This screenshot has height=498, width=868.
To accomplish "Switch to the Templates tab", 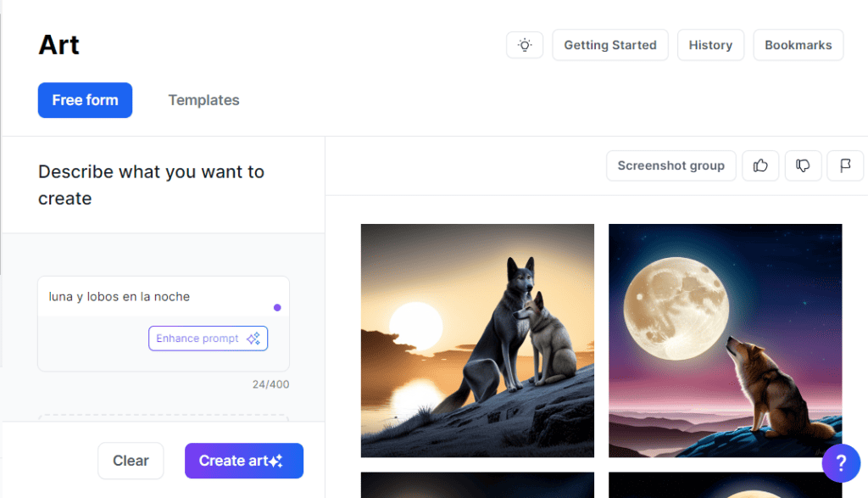I will point(203,100).
